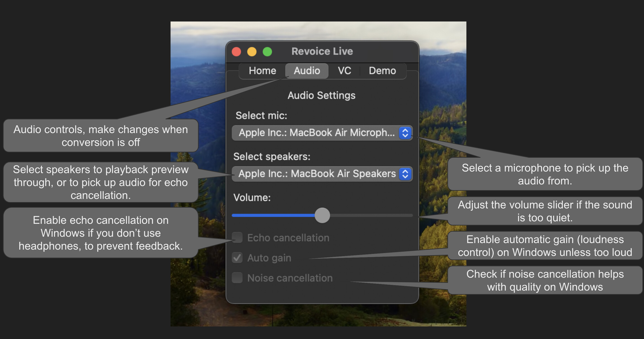Select the Audio tab
The height and width of the screenshot is (339, 644).
pyautogui.click(x=307, y=71)
